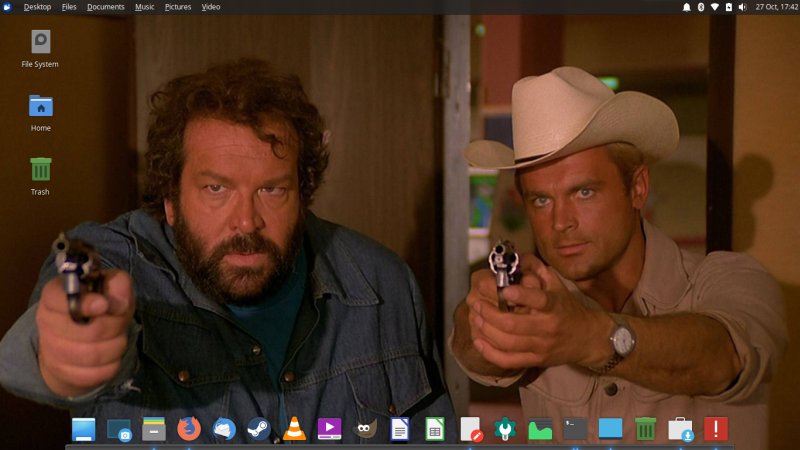The width and height of the screenshot is (800, 450).
Task: Open the Video panel menu
Action: (211, 7)
